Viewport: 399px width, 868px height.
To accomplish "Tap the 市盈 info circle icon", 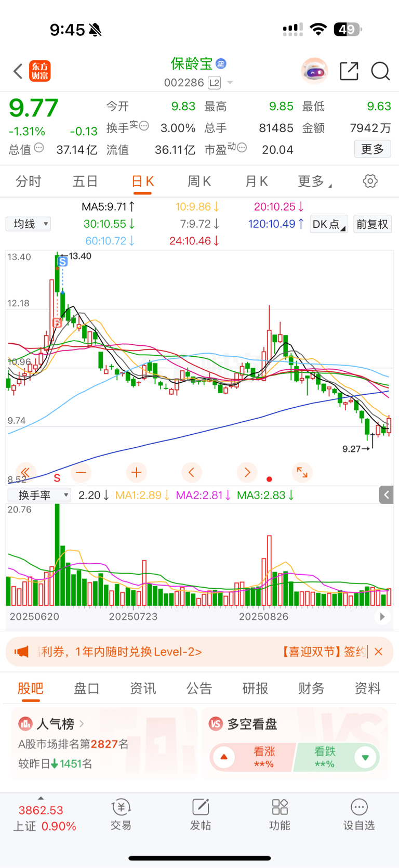I will tap(241, 148).
